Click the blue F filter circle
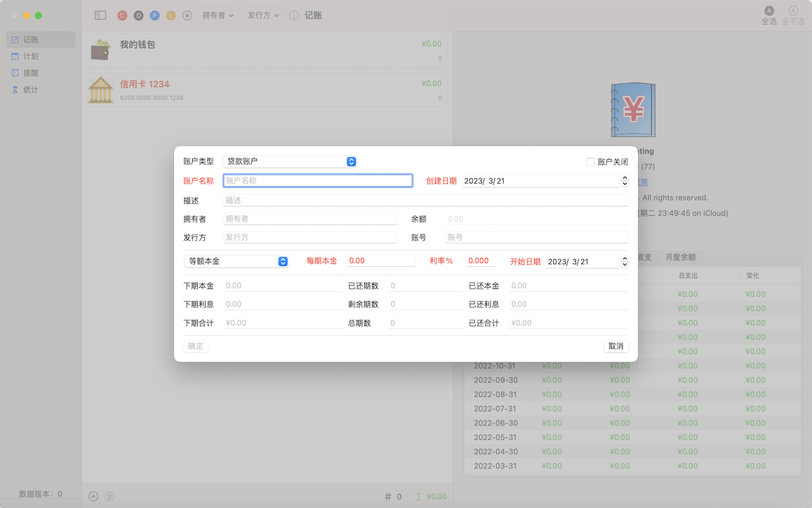 155,15
